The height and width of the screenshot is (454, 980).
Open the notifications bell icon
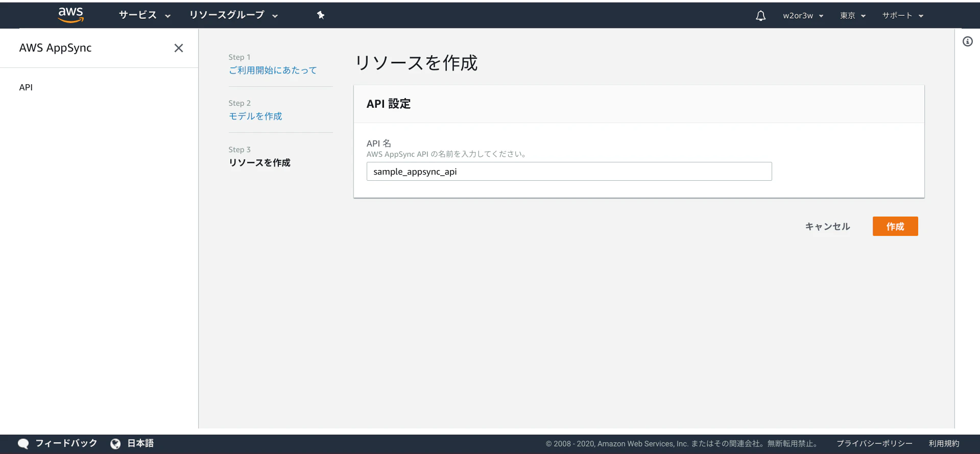pos(760,16)
